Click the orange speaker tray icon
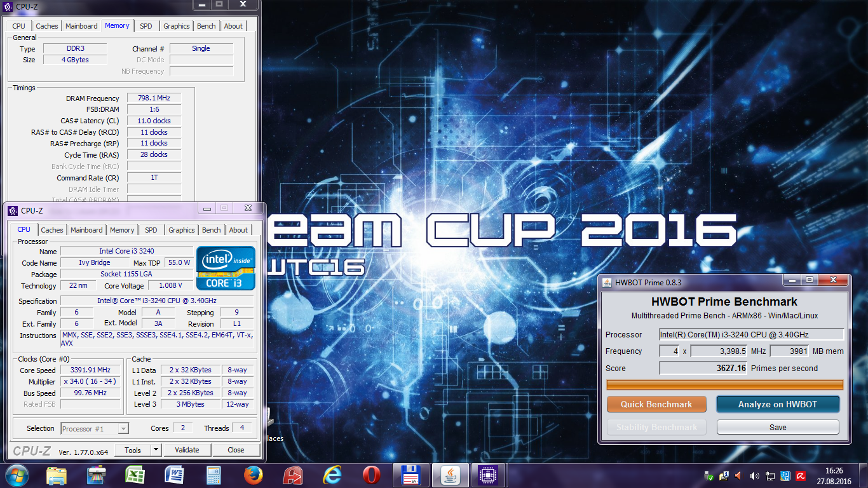 738,476
